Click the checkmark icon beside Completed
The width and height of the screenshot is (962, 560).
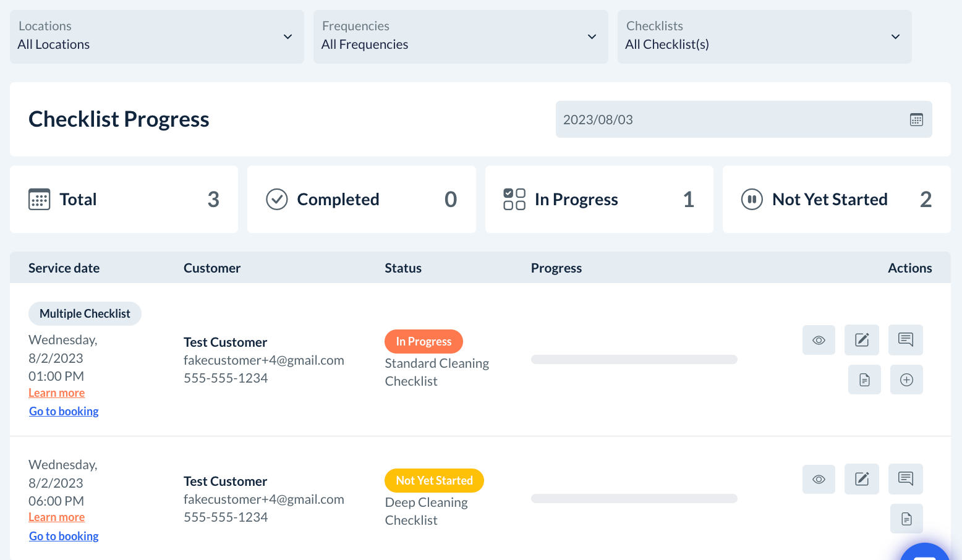click(x=277, y=199)
